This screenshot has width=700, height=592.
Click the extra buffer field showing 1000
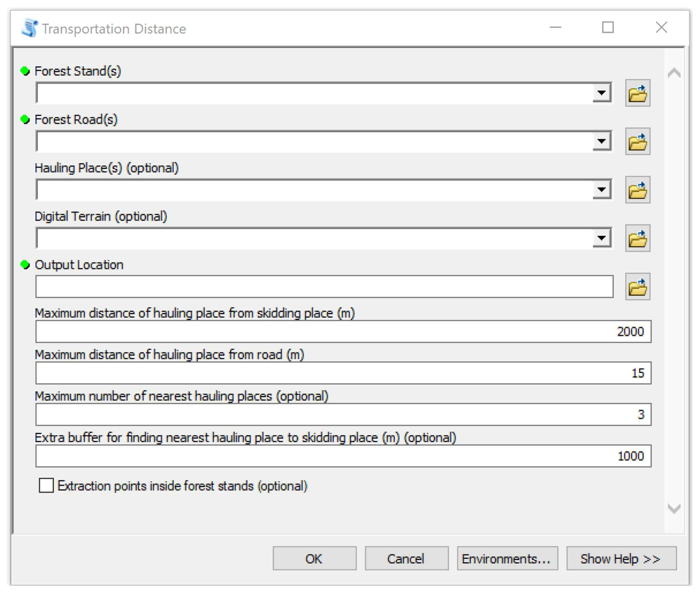343,456
